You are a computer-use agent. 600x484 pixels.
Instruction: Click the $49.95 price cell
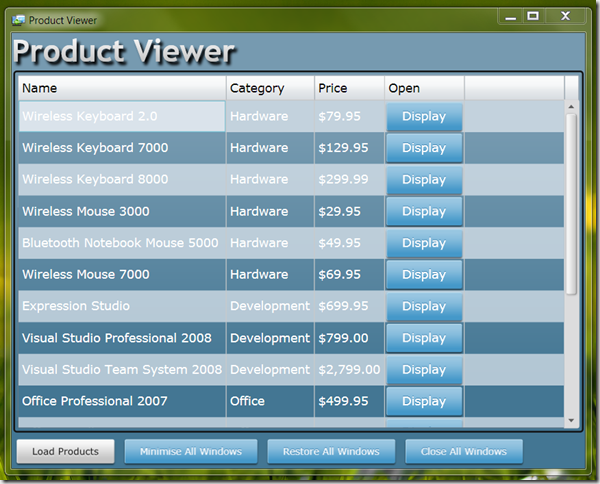pyautogui.click(x=349, y=243)
